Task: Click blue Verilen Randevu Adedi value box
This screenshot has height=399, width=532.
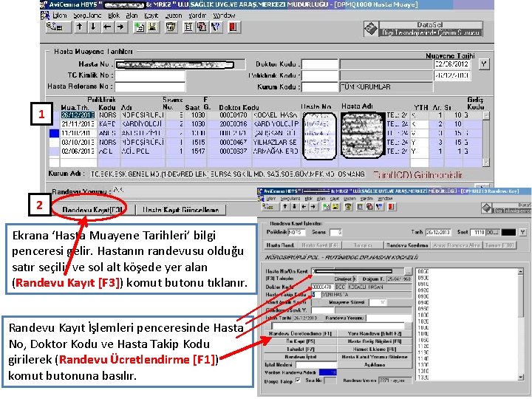Action: [x=328, y=372]
